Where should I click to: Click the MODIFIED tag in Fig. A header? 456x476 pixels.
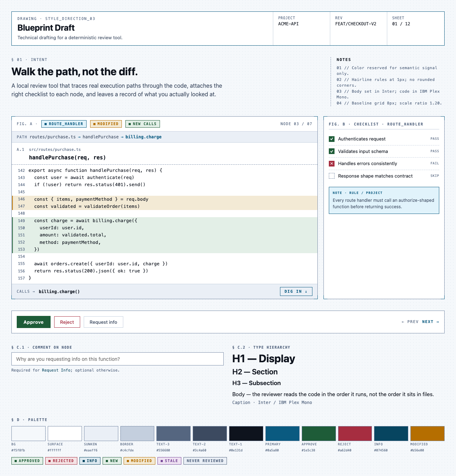(106, 124)
